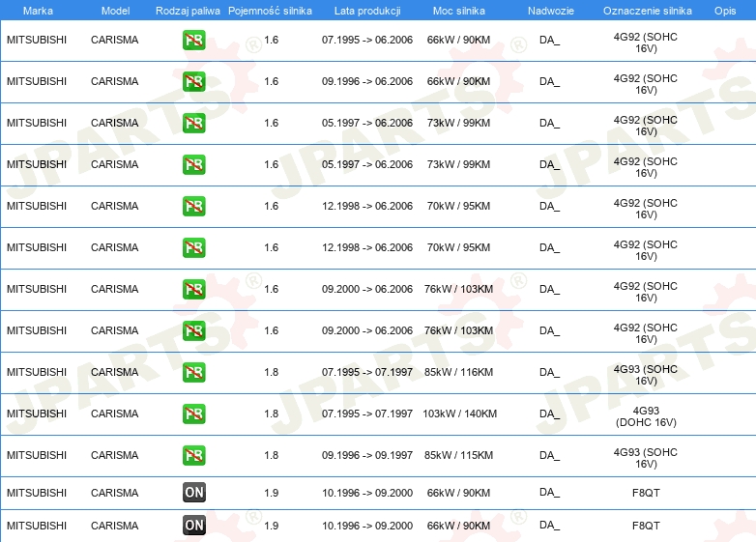This screenshot has height=542, width=756.
Task: Click the Model column header
Action: [115, 11]
